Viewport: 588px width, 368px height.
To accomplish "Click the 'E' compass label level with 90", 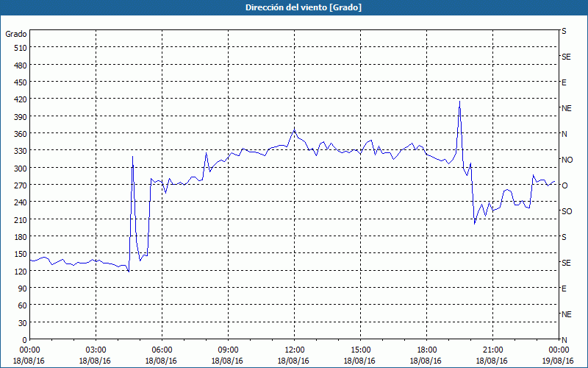I will tap(564, 289).
